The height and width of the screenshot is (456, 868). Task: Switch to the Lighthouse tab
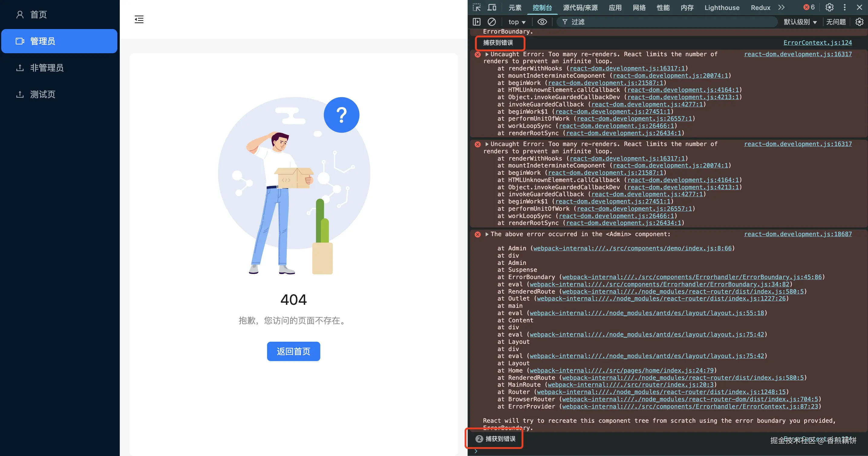tap(722, 8)
